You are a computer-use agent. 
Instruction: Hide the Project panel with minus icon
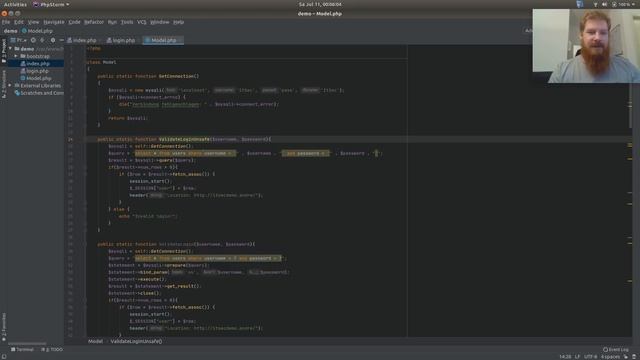pos(61,40)
